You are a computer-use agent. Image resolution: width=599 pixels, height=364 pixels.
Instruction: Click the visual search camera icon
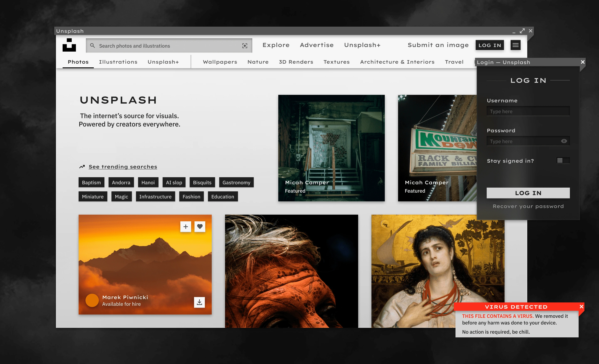coord(245,46)
